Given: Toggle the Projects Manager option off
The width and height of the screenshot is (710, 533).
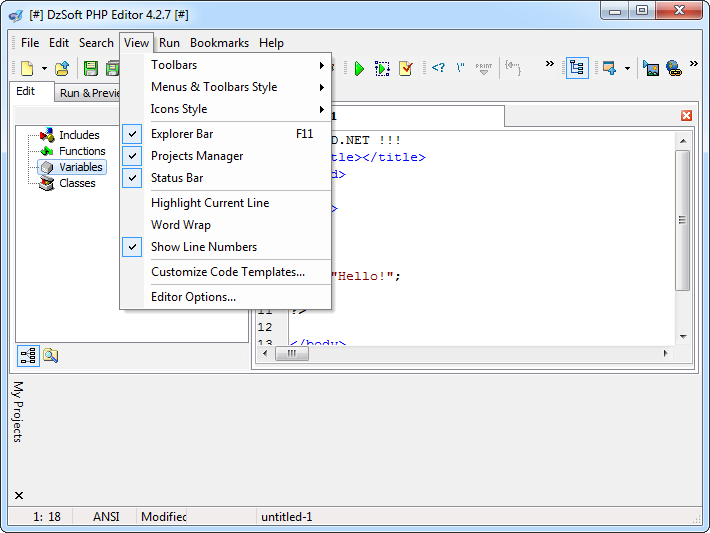Looking at the screenshot, I should coord(196,156).
